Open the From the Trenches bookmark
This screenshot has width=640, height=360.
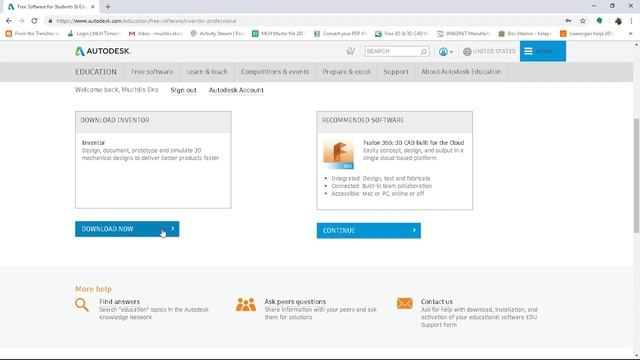click(x=32, y=33)
